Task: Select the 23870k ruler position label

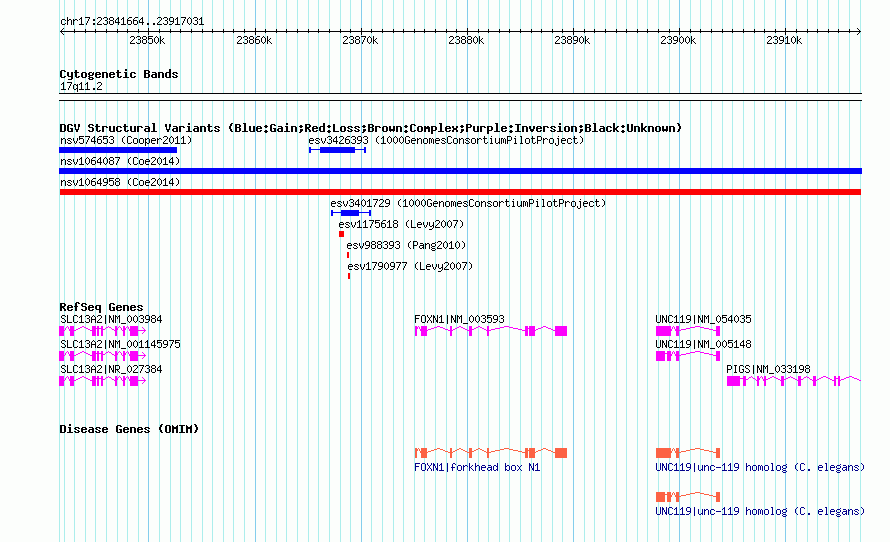Action: [360, 40]
